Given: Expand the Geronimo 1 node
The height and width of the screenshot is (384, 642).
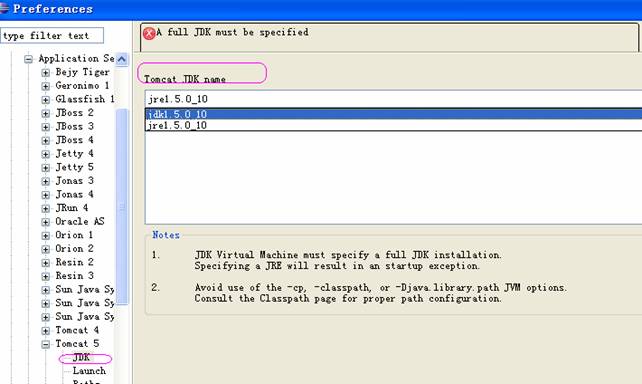Looking at the screenshot, I should point(45,86).
